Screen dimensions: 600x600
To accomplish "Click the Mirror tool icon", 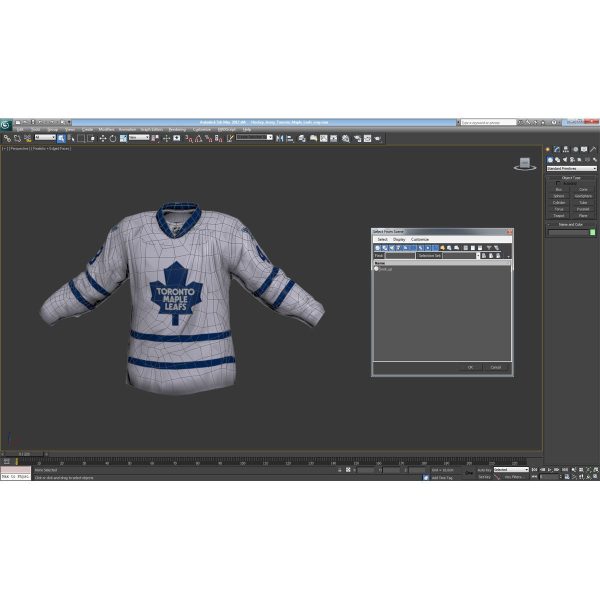I will [280, 139].
